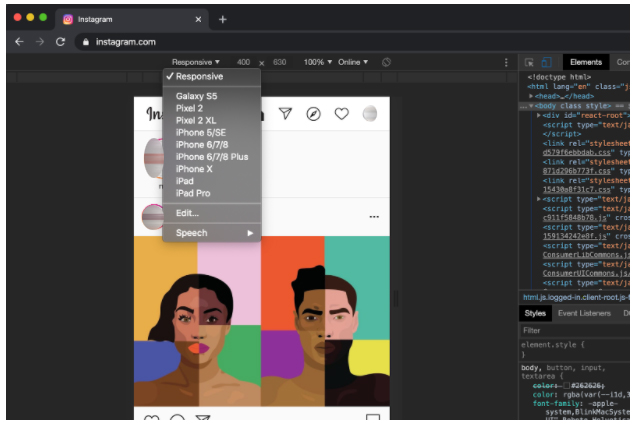Open Instagram explore compass icon

click(x=314, y=114)
